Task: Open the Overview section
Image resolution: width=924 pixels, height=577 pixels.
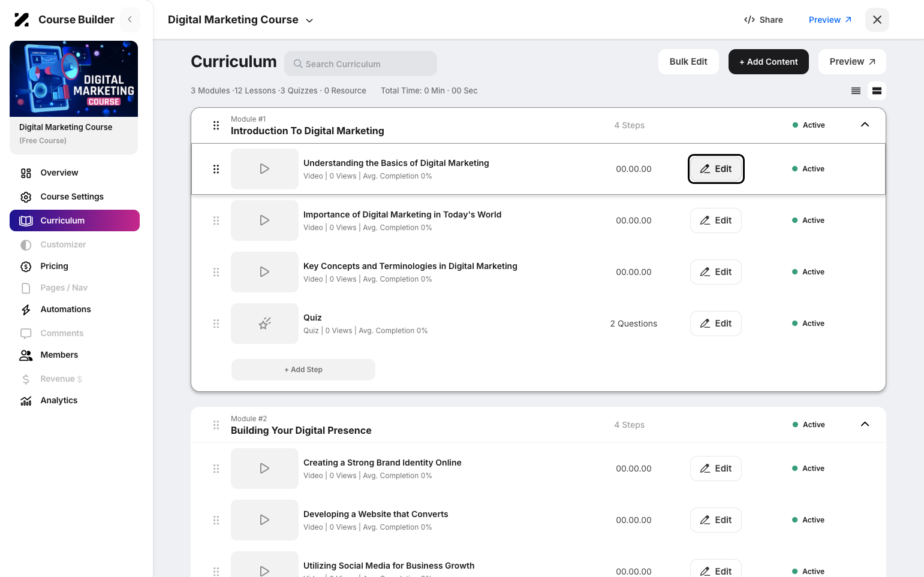Action: coord(59,173)
